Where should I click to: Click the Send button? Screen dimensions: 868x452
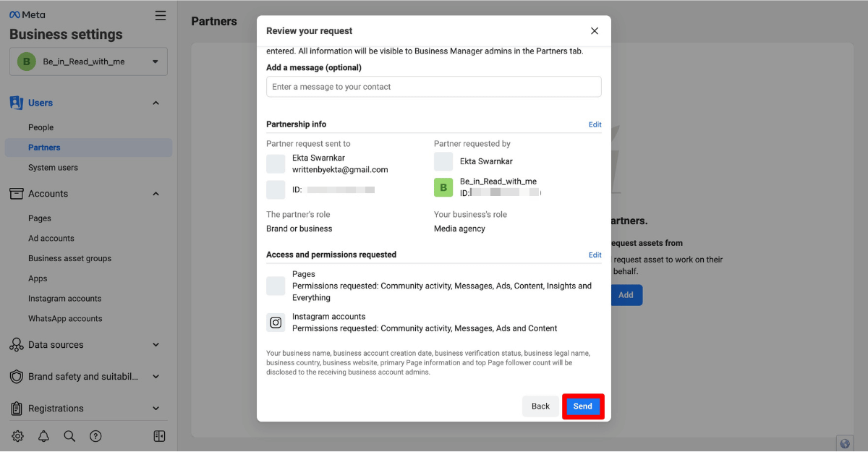(x=583, y=406)
